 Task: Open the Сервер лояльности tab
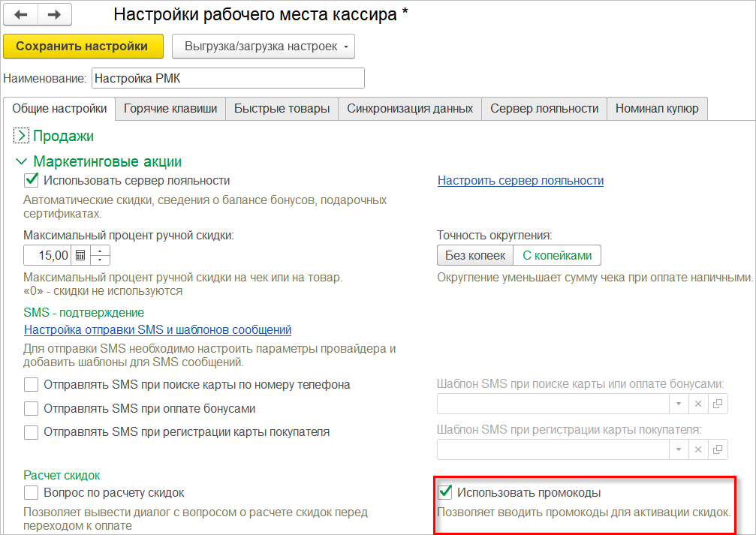(x=544, y=109)
